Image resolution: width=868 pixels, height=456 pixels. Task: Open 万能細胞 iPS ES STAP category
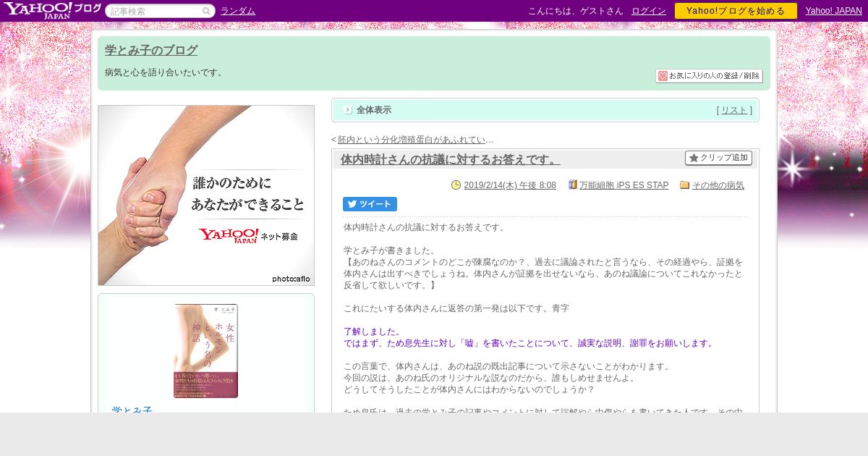tap(624, 185)
